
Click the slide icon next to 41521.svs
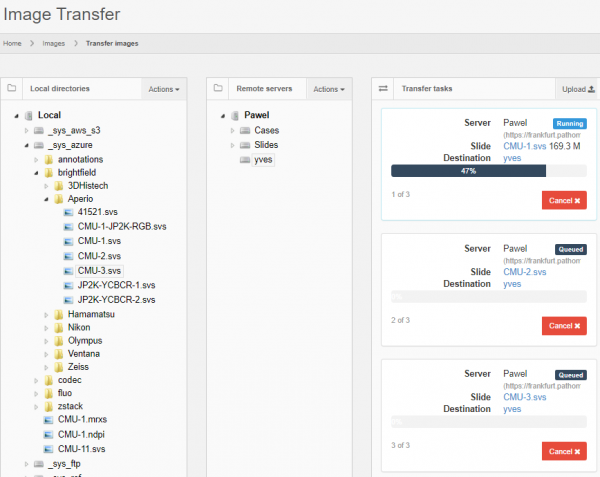(x=68, y=213)
